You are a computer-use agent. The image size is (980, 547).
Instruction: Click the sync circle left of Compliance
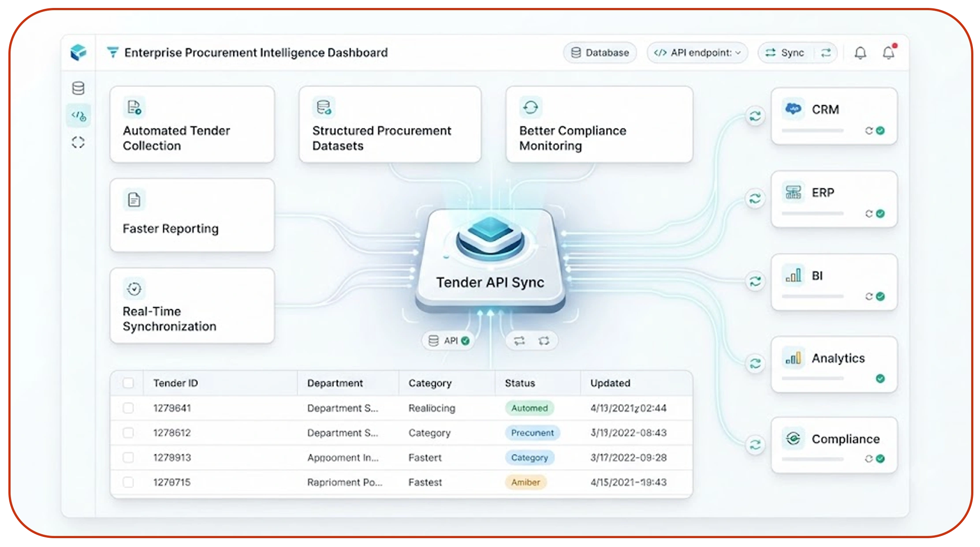click(755, 445)
